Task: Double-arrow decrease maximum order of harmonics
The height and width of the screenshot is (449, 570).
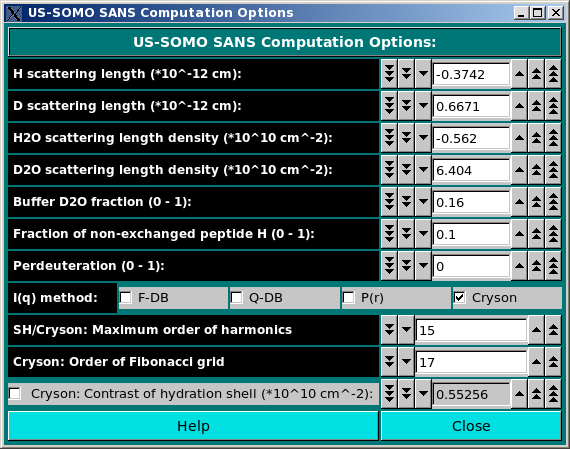Action: tap(389, 330)
